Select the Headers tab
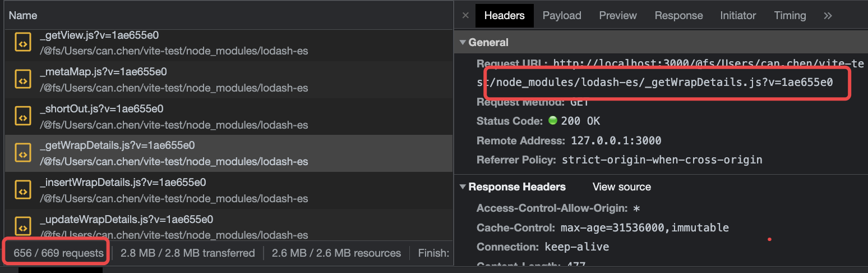Image resolution: width=868 pixels, height=273 pixels. pyautogui.click(x=504, y=16)
